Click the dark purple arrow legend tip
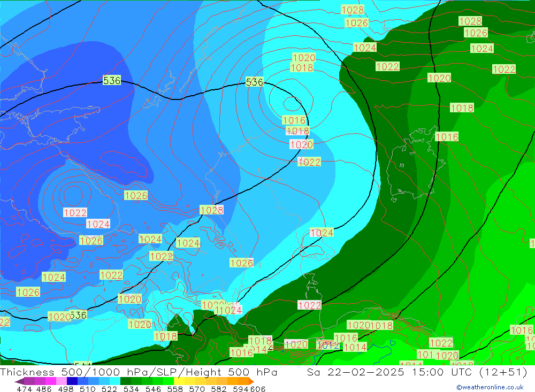535x392 pixels. (19, 381)
